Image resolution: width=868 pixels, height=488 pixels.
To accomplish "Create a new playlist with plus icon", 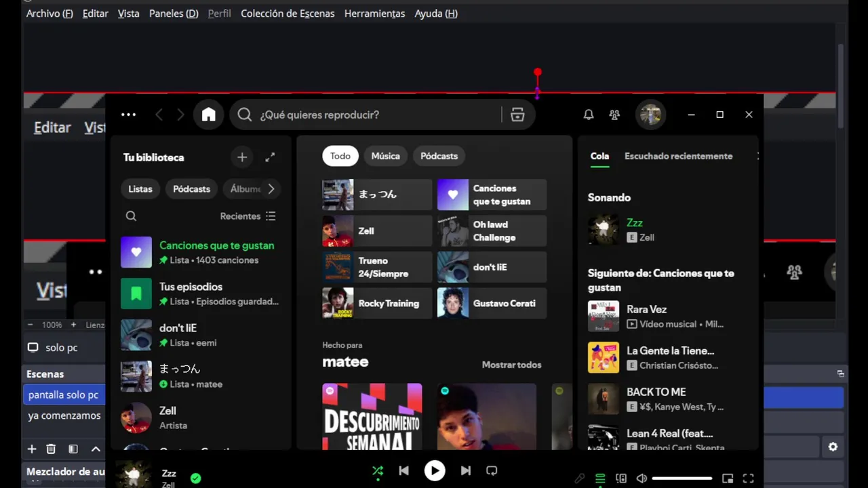I will (x=242, y=157).
